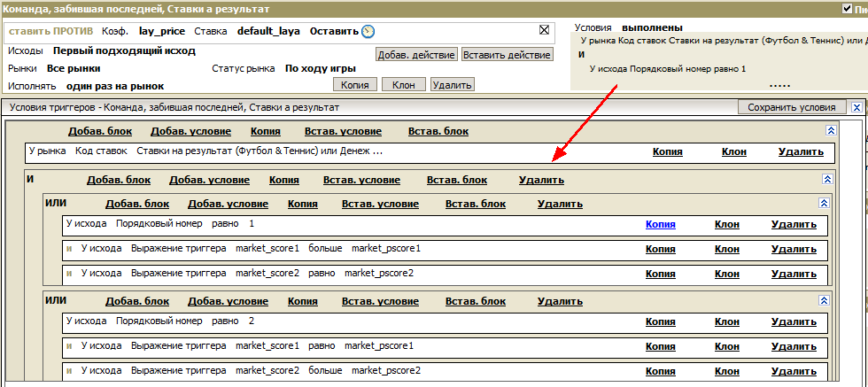Select the У исхода Порядковый номер равно 1 condition text
This screenshot has height=387, width=868.
pyautogui.click(x=160, y=224)
